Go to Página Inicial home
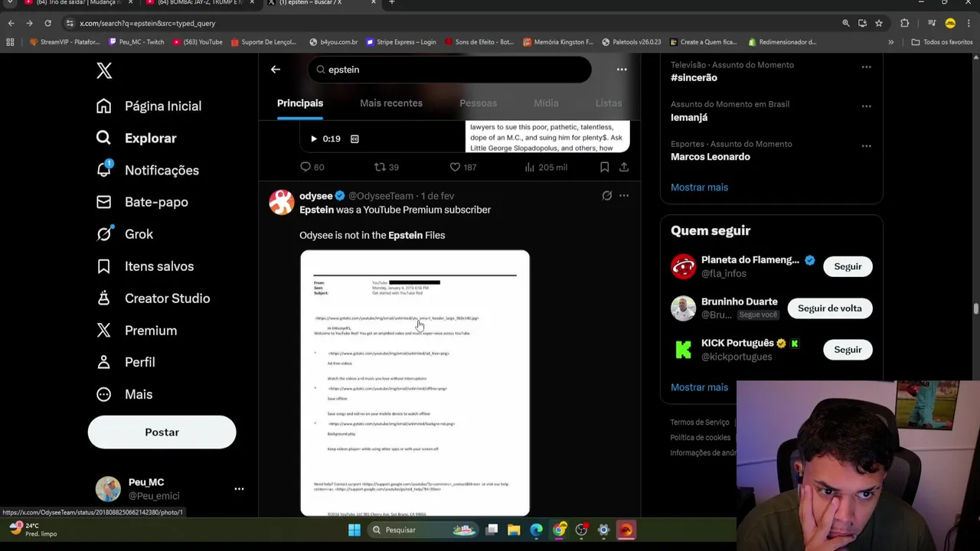980x551 pixels. (149, 106)
